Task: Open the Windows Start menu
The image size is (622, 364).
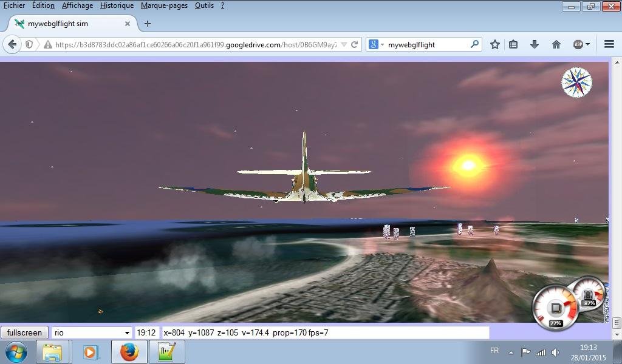Action: 16,352
